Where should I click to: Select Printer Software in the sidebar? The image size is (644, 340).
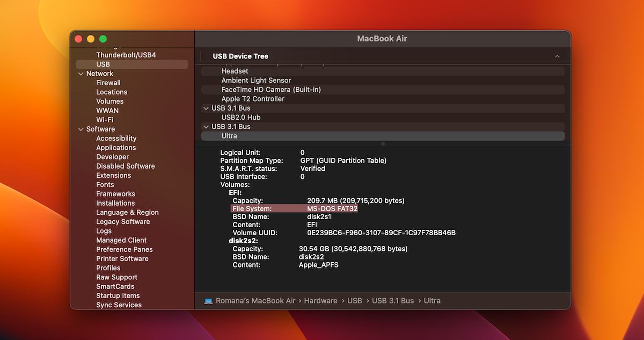[x=122, y=259]
